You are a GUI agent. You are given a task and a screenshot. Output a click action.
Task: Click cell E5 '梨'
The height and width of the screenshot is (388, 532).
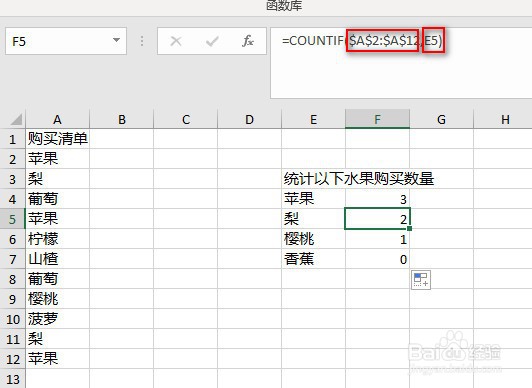314,219
